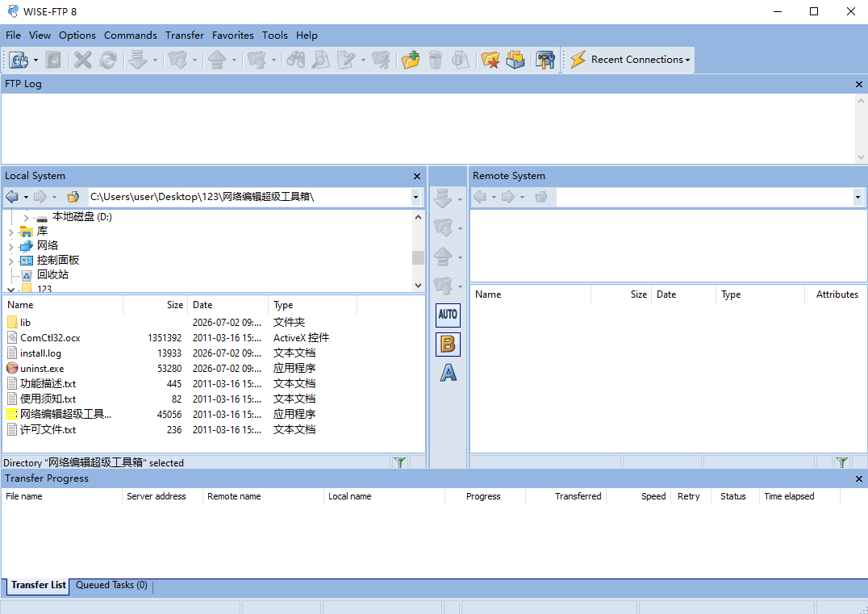Expand the 本地磁盘 (D:) tree node
868x614 pixels.
point(26,218)
